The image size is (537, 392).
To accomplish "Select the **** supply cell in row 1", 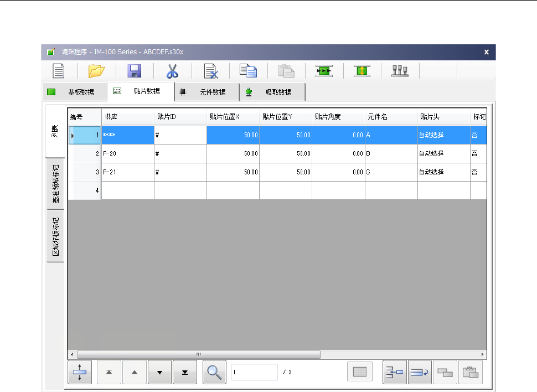I will pos(128,135).
